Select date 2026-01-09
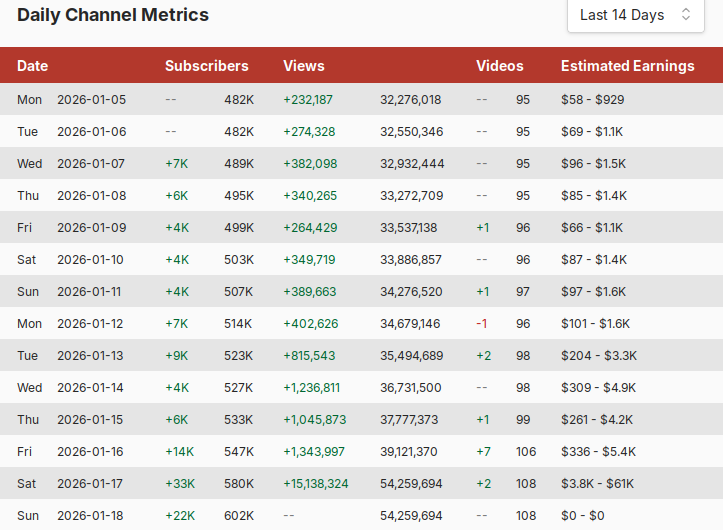 (x=91, y=228)
